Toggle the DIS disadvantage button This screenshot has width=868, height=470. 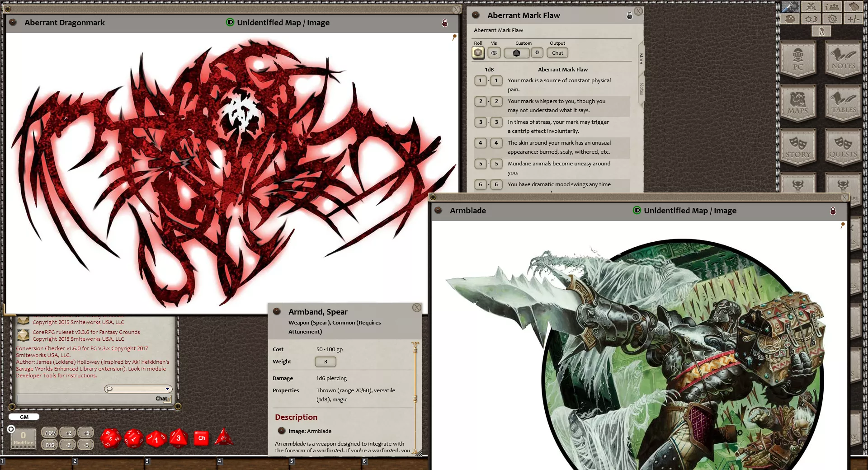50,445
